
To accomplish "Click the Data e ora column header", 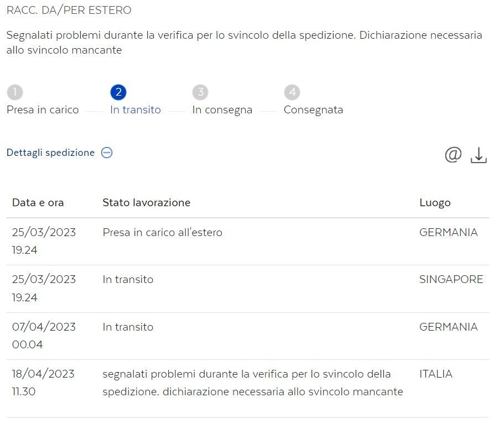I will coord(38,203).
